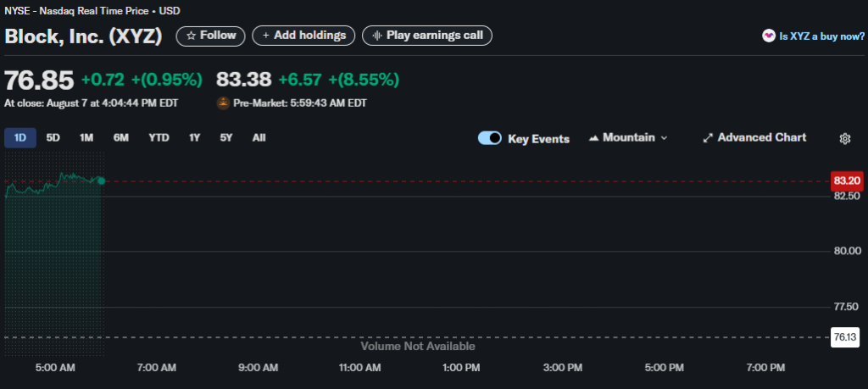Viewport: 868px width, 389px height.
Task: Select the 1Y range tab
Action: coord(194,138)
